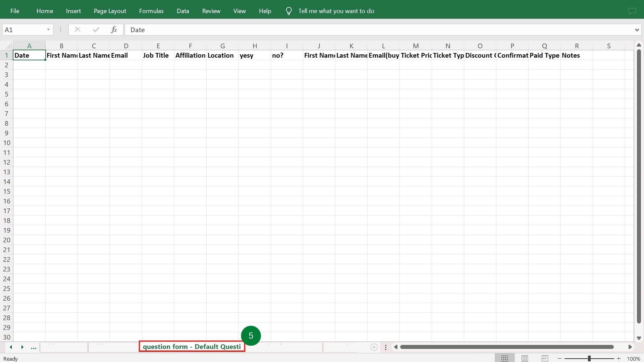Switch to the Home ribbon tab
The width and height of the screenshot is (644, 362).
coord(45,11)
